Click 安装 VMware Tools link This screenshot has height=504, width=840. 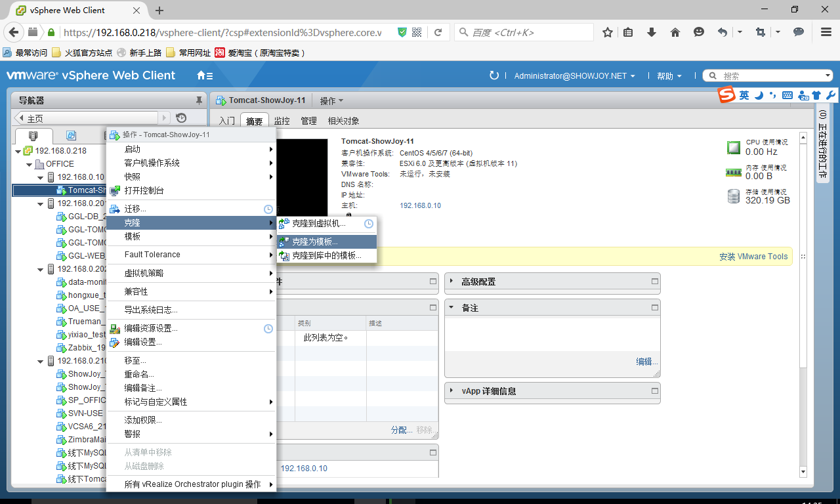click(x=753, y=257)
